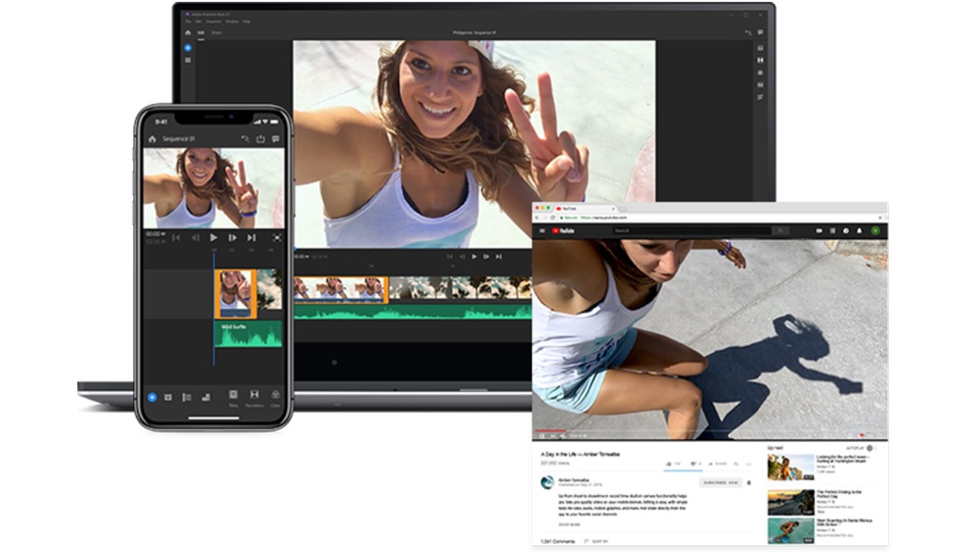Toggle the YouTube Autoplay switch
Viewport: 980px width, 552px height.
point(871,448)
